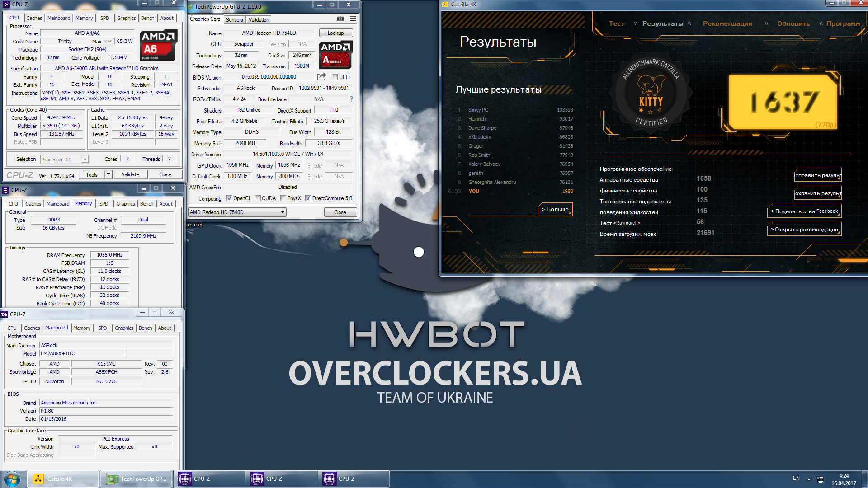Click title bar icon of CPU-Z Mainboard window
868x488 pixels.
[5, 314]
